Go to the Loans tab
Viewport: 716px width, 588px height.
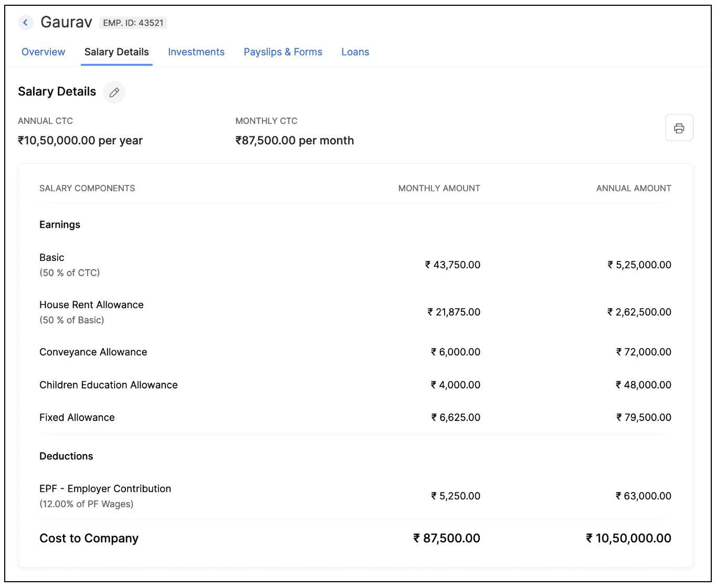355,52
